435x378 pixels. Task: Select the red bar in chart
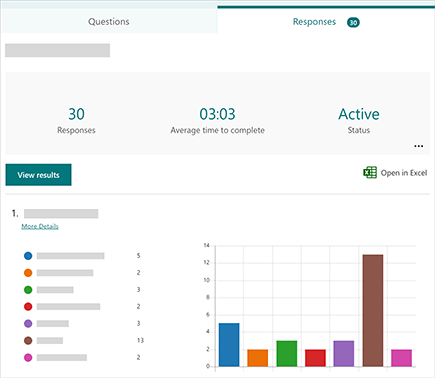[x=315, y=358]
